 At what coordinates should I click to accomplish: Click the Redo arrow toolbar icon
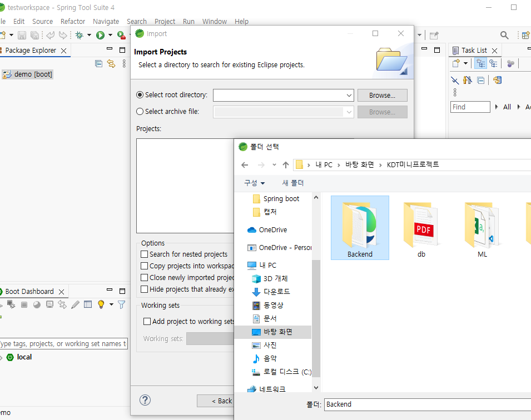click(x=63, y=35)
